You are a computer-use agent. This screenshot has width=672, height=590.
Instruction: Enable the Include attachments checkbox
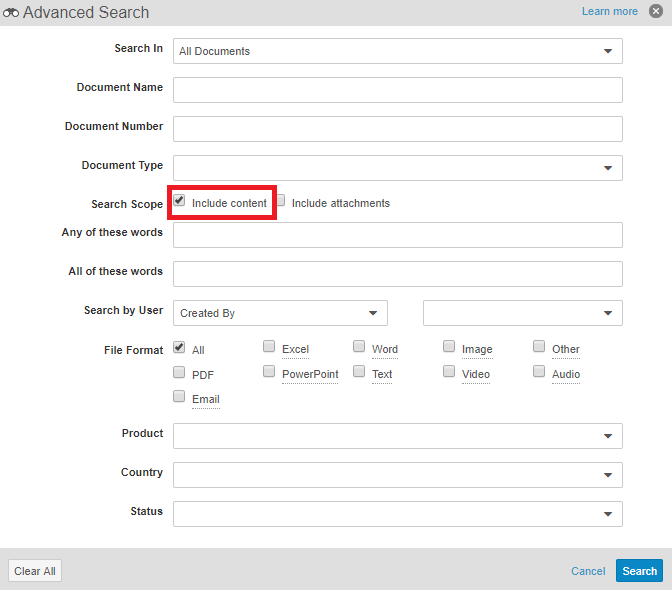(281, 201)
